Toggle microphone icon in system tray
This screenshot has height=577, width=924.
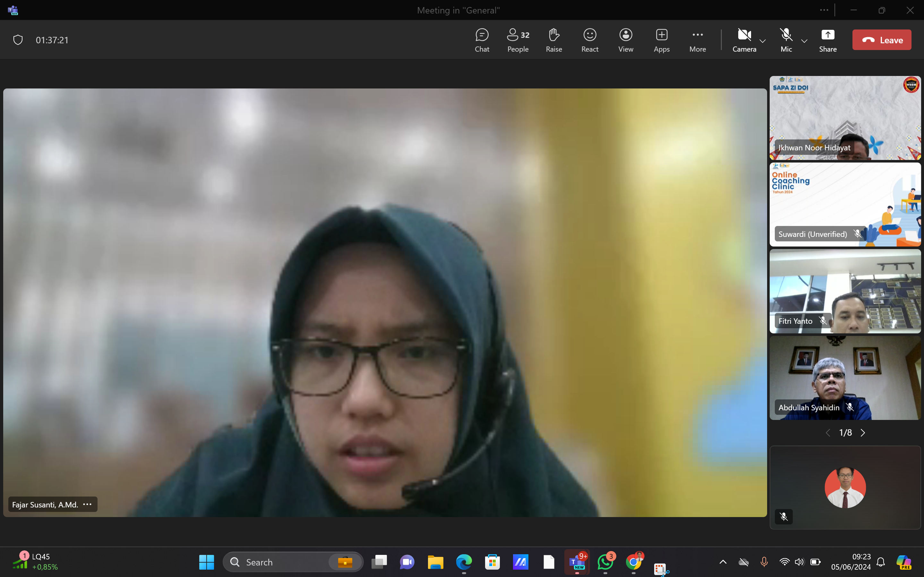click(x=764, y=562)
